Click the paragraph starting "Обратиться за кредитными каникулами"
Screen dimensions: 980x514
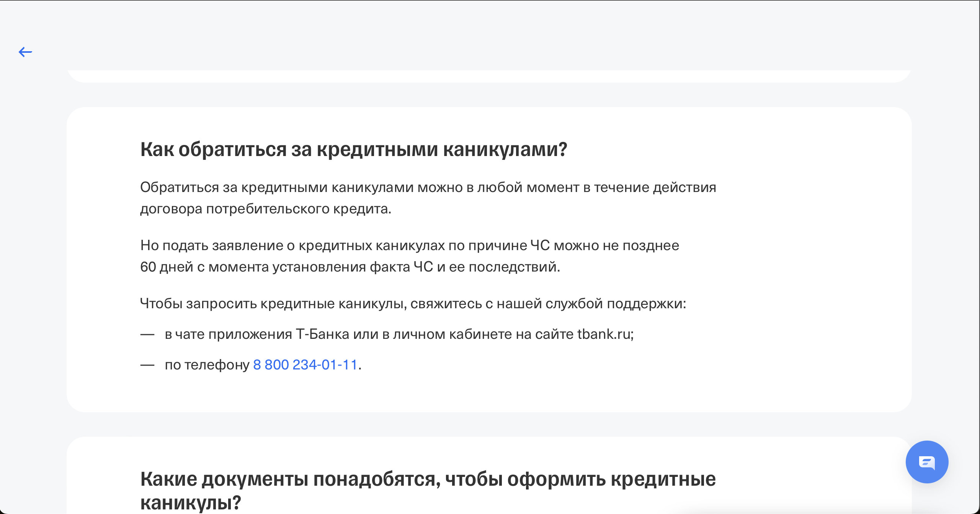428,187
